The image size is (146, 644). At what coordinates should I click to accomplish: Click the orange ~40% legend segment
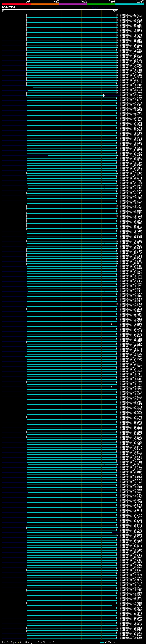[45, 4]
